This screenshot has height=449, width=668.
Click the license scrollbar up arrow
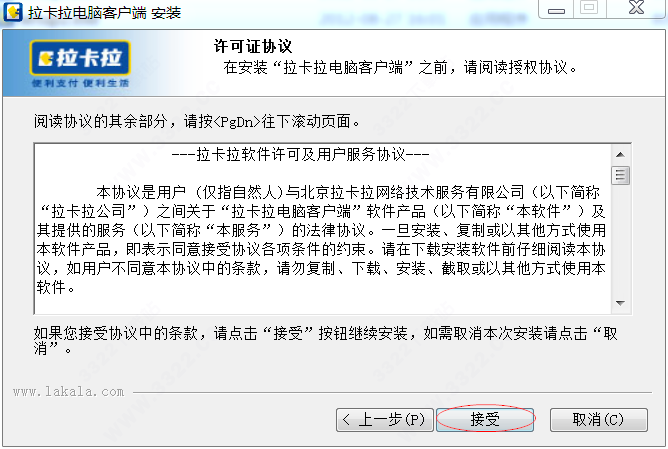620,154
